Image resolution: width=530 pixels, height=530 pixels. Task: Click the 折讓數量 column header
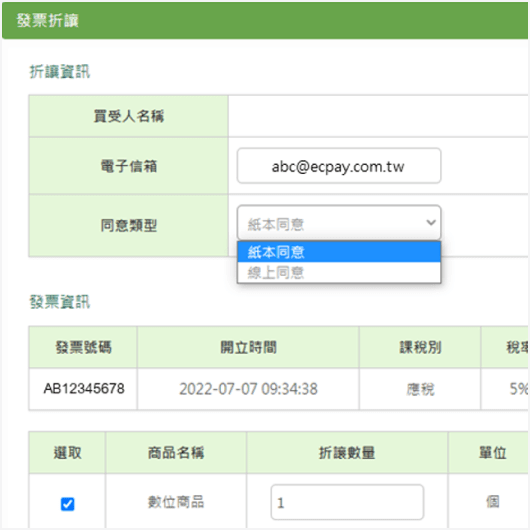coord(347,453)
